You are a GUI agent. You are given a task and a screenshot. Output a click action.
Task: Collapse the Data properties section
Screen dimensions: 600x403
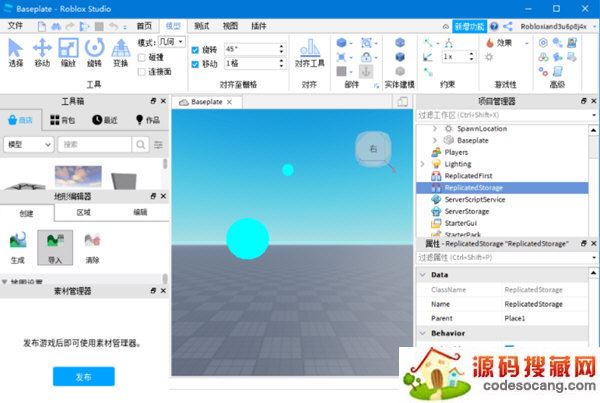click(x=423, y=275)
